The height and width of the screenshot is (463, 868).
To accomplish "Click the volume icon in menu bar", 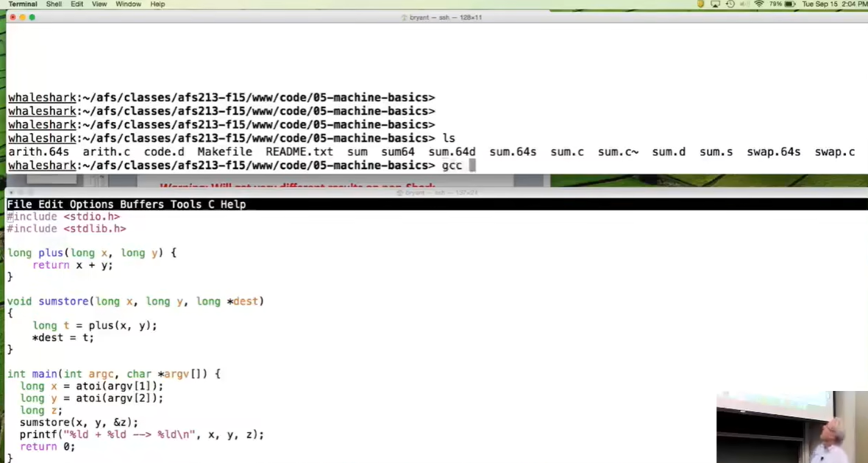I will pos(744,4).
